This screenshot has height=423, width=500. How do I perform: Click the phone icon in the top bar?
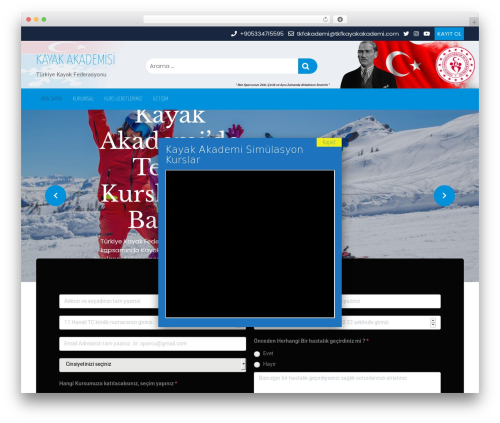coord(234,34)
